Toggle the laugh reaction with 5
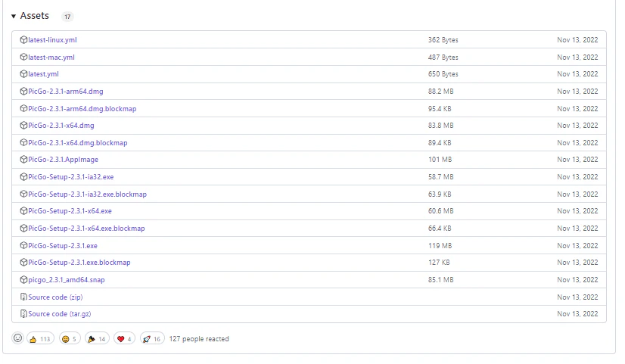The width and height of the screenshot is (625, 364). pyautogui.click(x=70, y=339)
